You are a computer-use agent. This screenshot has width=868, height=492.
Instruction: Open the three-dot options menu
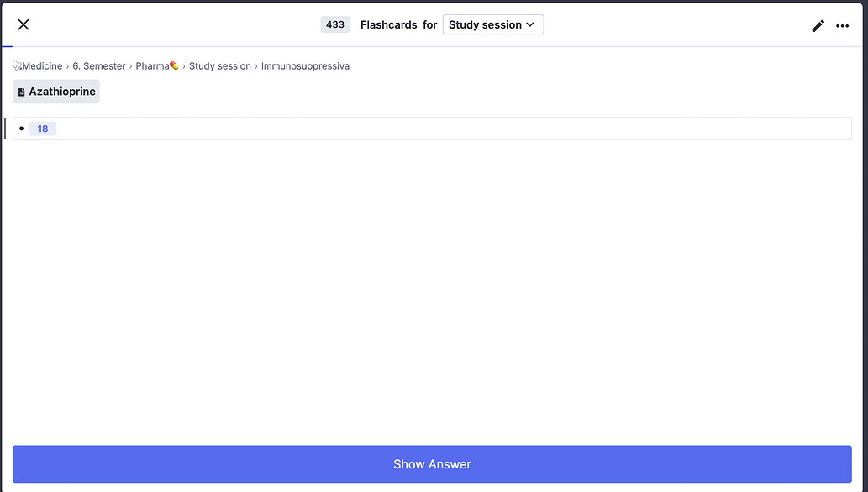pos(842,25)
